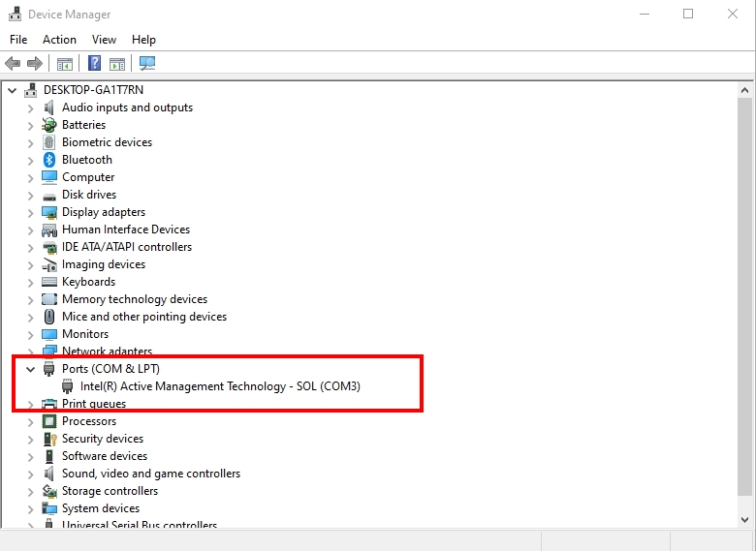
Task: Collapse the DESKTOP-GA1T7RN root node
Action: pyautogui.click(x=13, y=90)
